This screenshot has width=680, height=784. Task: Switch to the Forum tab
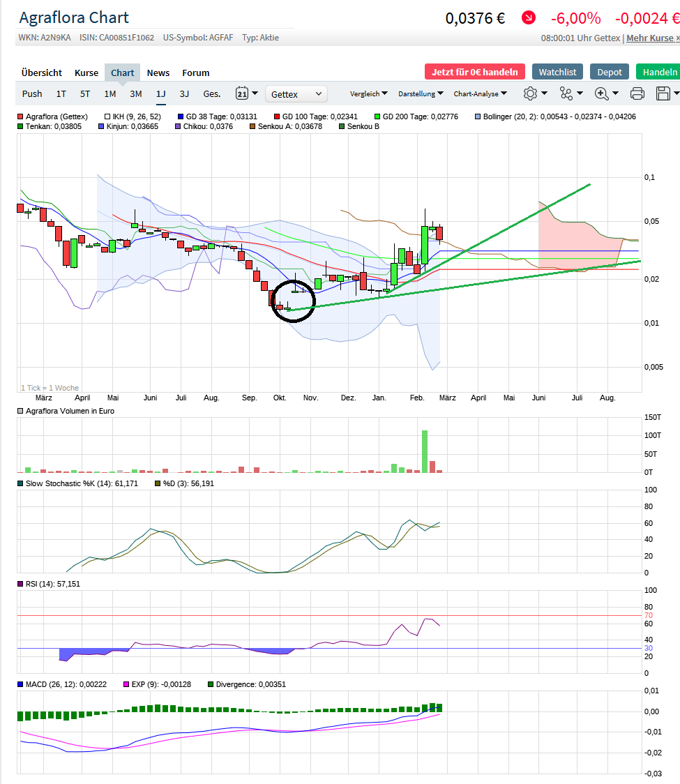(195, 73)
